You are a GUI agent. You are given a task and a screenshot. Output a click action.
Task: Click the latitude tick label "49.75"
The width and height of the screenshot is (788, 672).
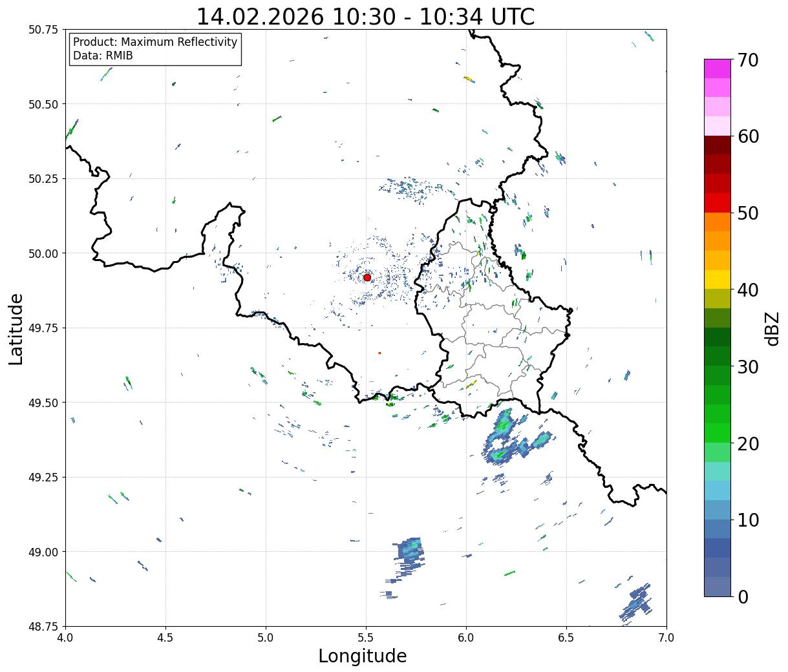pos(43,328)
